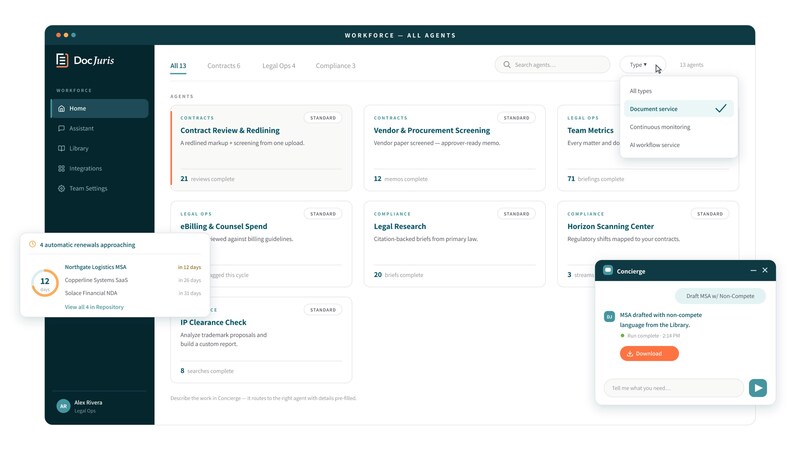Open the Integrations grid icon
The image size is (800, 450).
[61, 168]
